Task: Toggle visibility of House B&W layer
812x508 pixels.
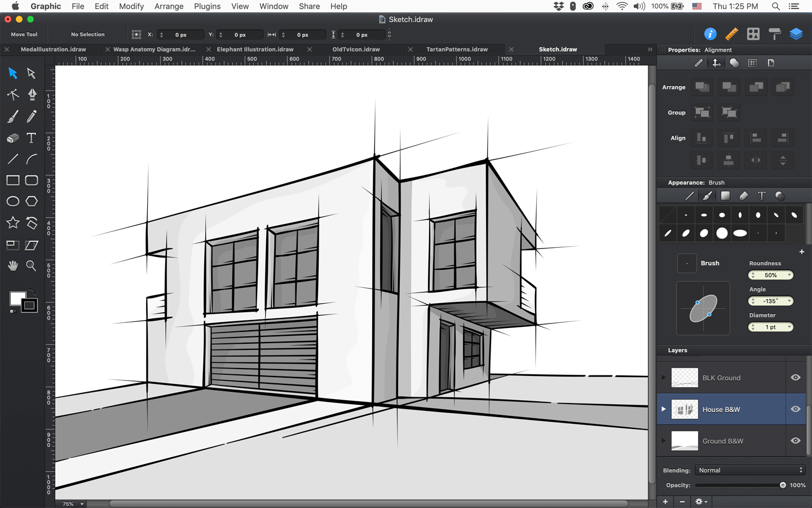Action: (x=796, y=409)
